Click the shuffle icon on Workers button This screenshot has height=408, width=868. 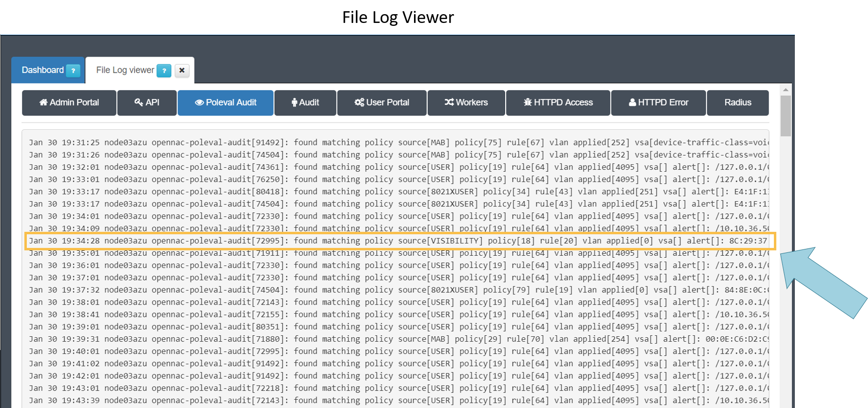[449, 102]
